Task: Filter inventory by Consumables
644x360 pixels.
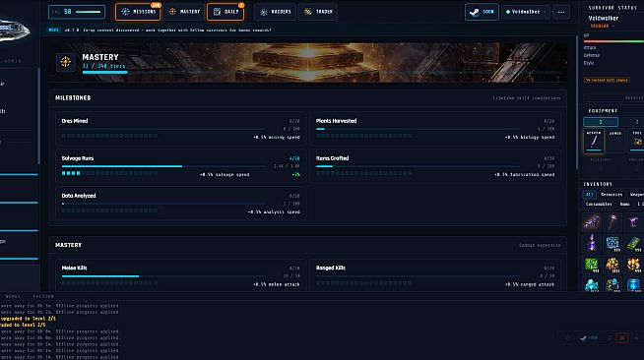Action: click(599, 204)
